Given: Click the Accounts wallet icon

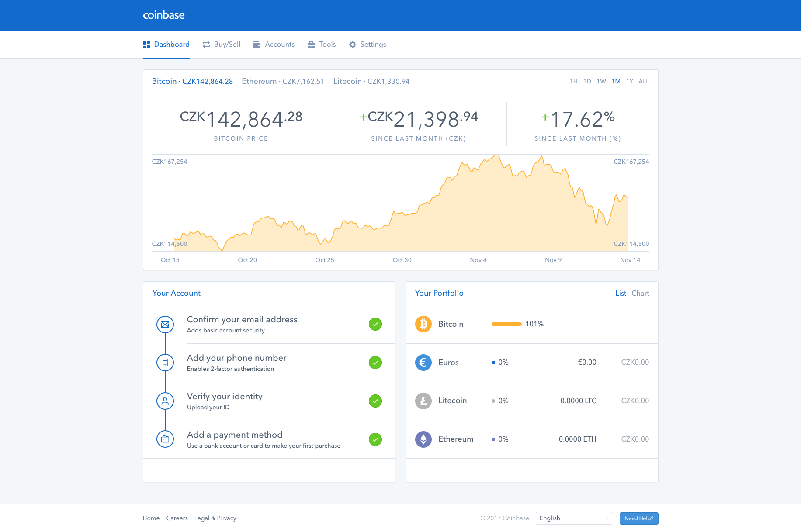Looking at the screenshot, I should point(257,45).
